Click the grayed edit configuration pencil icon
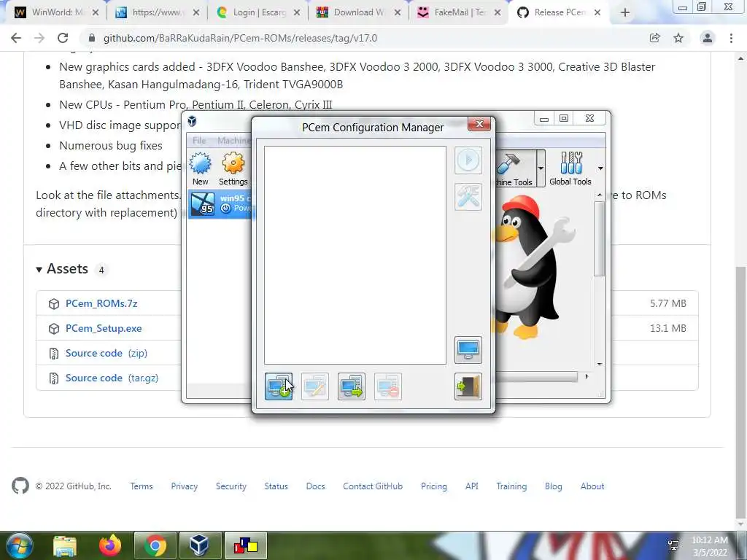The width and height of the screenshot is (747, 560). 315,386
